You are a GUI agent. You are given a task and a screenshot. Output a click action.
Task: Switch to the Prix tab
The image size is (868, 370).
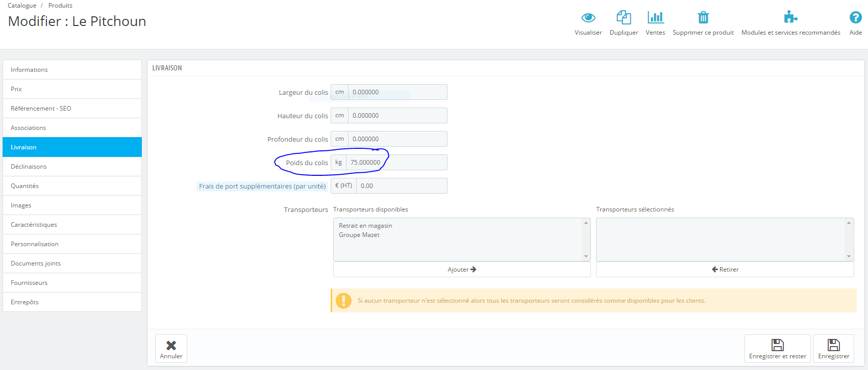(x=72, y=89)
